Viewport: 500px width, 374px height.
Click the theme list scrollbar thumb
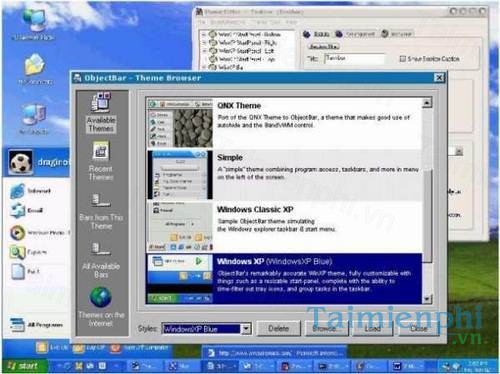coord(427,215)
